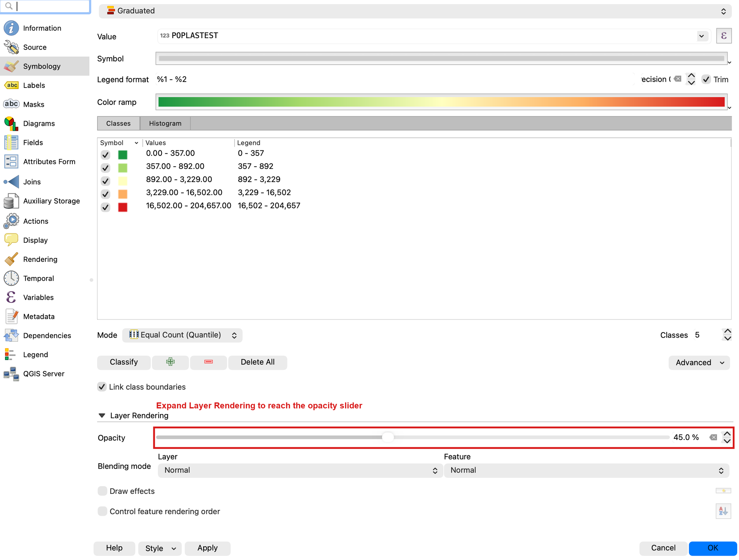The height and width of the screenshot is (560, 739).
Task: Open the Attributes Form icon
Action: pyautogui.click(x=11, y=161)
